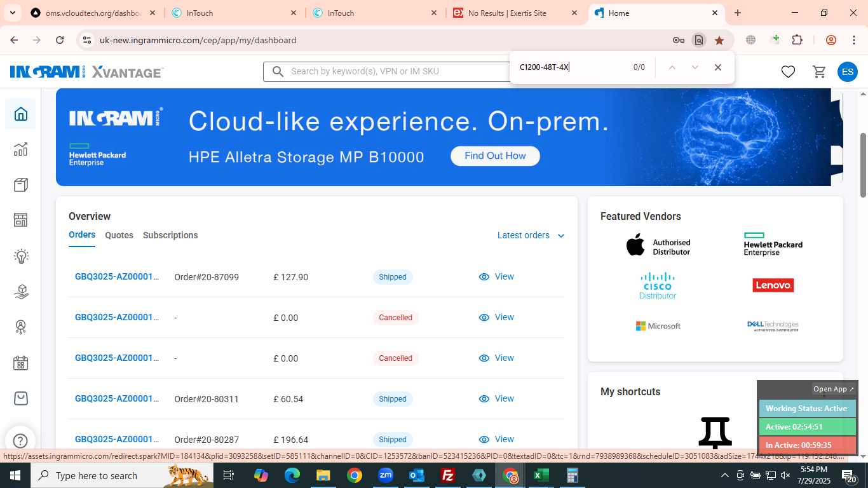Viewport: 868px width, 488px height.
Task: Open Excel from the taskbar
Action: (x=541, y=475)
